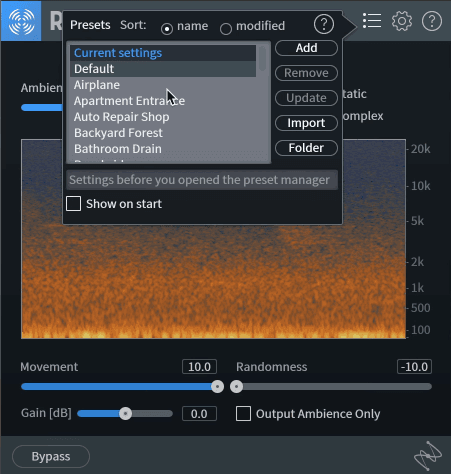Click the Randomness slider handle
Image resolution: width=451 pixels, height=474 pixels.
[x=237, y=387]
